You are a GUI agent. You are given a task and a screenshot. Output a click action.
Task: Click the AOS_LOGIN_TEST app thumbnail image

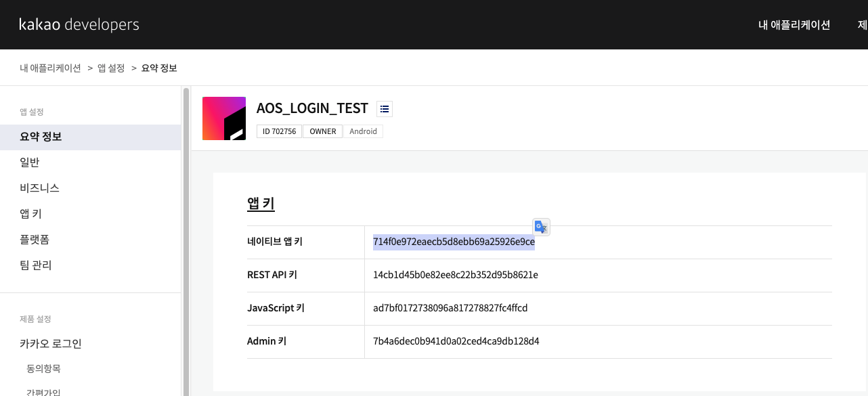click(x=224, y=118)
